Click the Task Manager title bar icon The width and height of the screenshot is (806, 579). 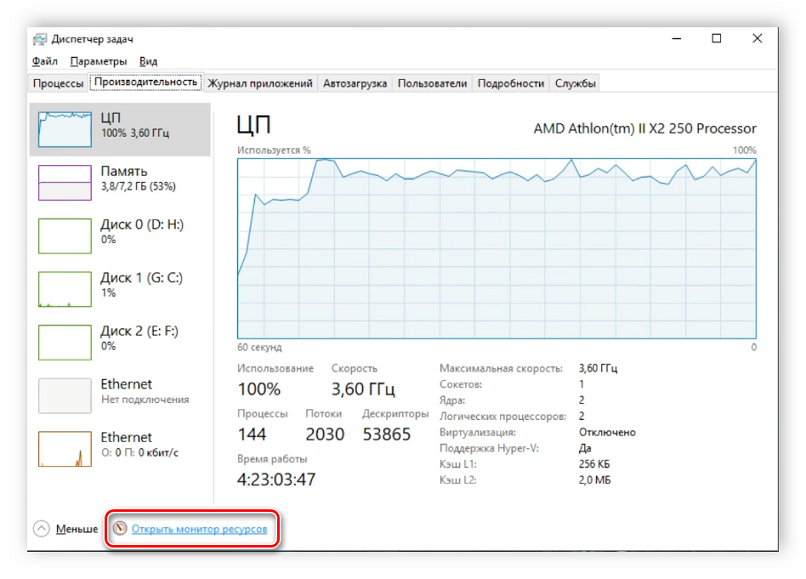pos(39,39)
